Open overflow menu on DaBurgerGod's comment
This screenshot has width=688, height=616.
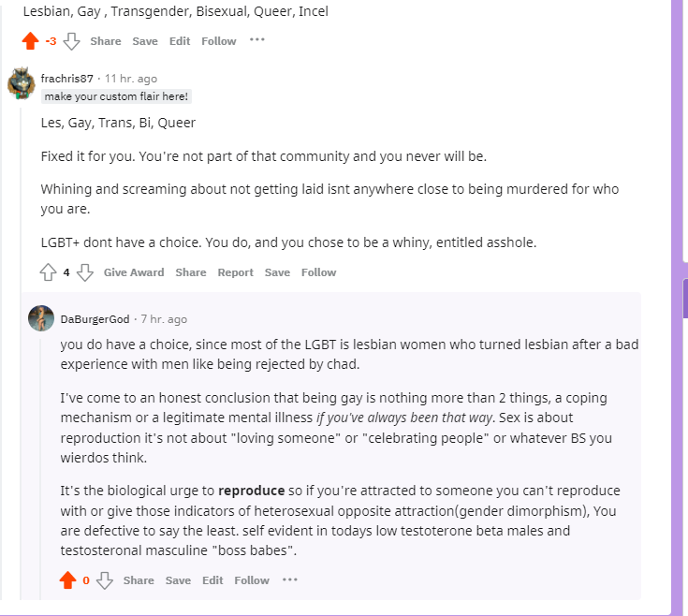pos(290,579)
